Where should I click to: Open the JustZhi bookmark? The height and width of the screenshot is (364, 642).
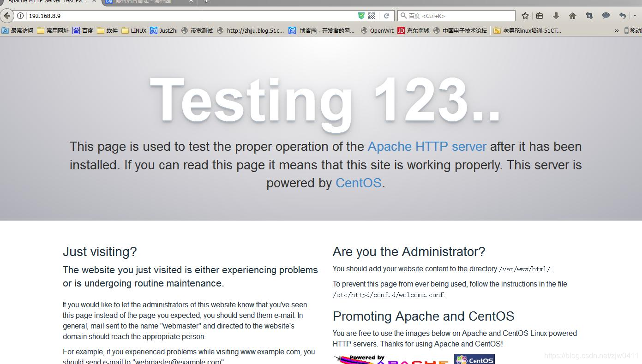[164, 31]
